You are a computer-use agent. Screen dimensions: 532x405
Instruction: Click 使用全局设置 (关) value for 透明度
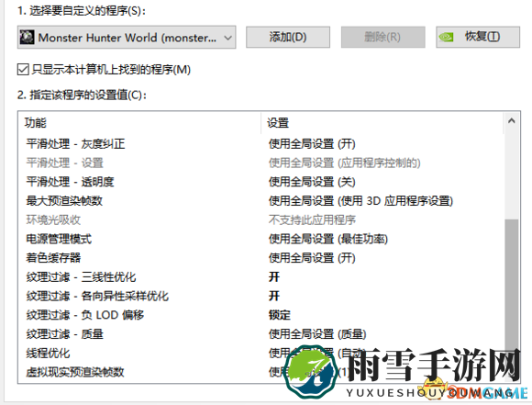click(312, 182)
